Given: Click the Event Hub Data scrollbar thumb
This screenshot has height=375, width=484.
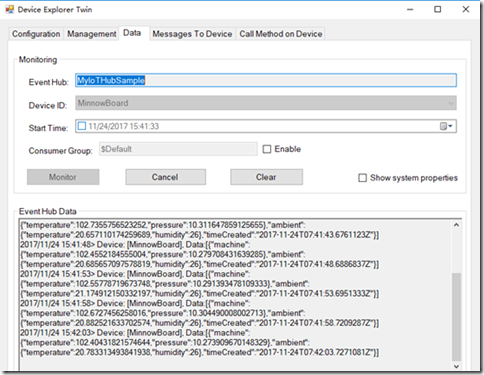Looking at the screenshot, I should pyautogui.click(x=456, y=317).
